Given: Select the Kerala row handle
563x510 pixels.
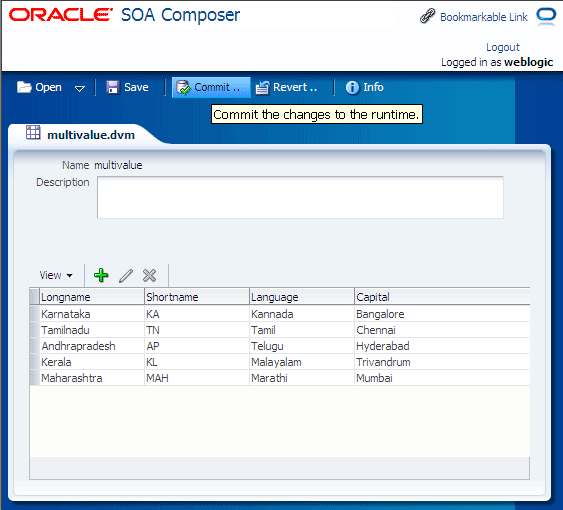Looking at the screenshot, I should 34,362.
